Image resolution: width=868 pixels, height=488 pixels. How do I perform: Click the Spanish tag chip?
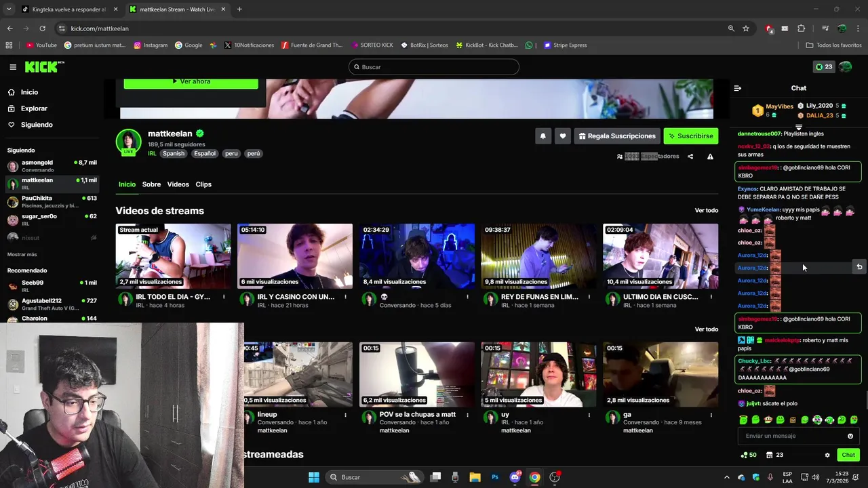tap(174, 154)
